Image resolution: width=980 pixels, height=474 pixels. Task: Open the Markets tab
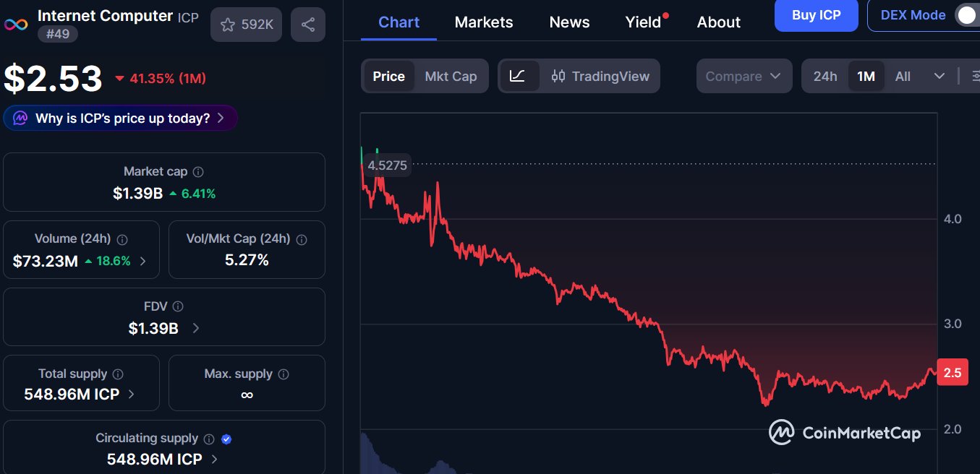point(484,22)
